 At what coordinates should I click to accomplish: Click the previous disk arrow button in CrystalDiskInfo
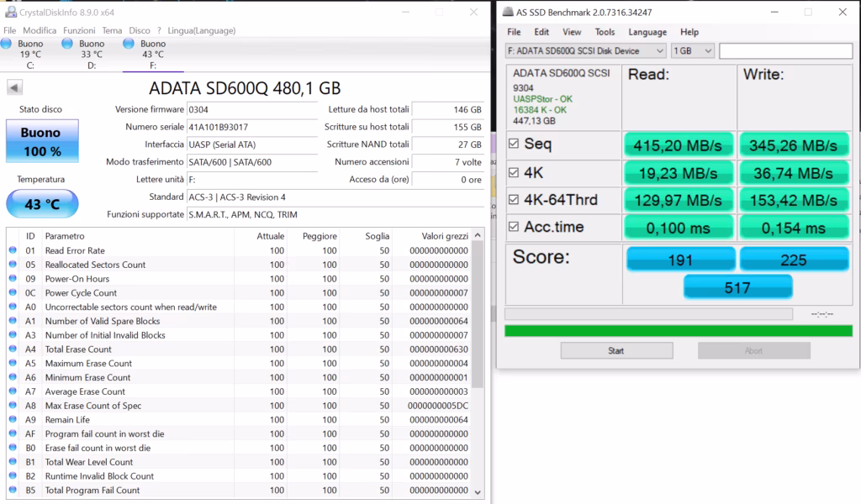15,87
